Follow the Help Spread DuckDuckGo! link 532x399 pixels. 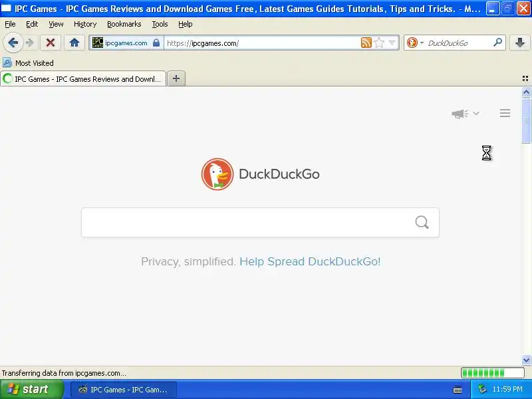(x=310, y=261)
